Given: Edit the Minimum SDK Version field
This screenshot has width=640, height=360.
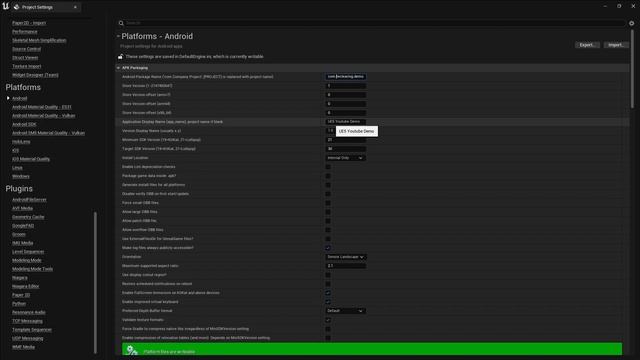Looking at the screenshot, I should click(x=345, y=140).
